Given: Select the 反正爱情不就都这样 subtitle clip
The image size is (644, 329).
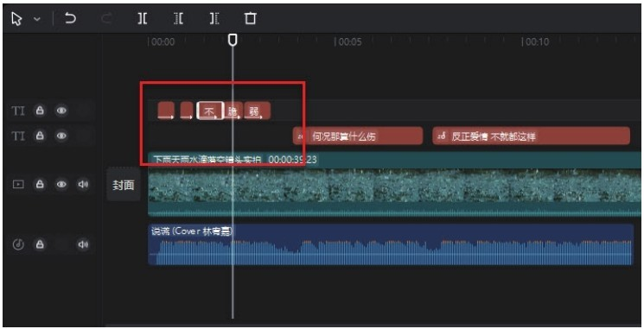Looking at the screenshot, I should tap(531, 136).
